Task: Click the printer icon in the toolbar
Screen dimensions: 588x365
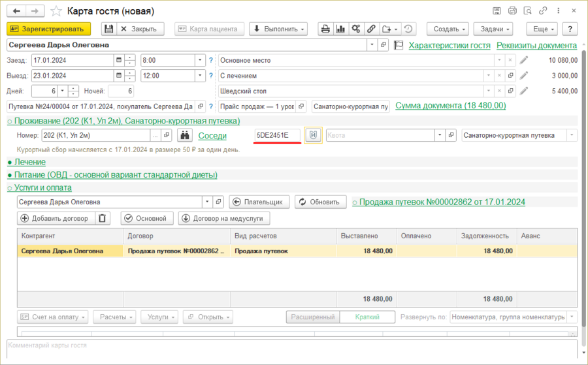Action: 325,29
